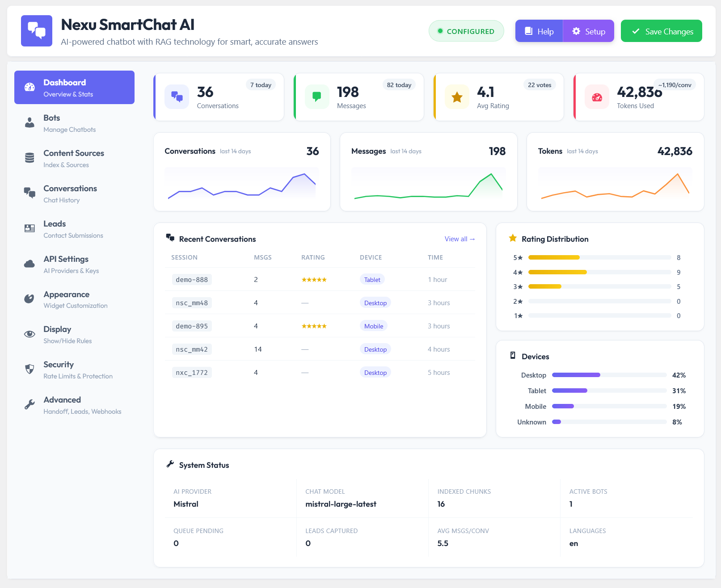Click the Messages stat card green bubble icon
The width and height of the screenshot is (721, 588).
tap(317, 97)
